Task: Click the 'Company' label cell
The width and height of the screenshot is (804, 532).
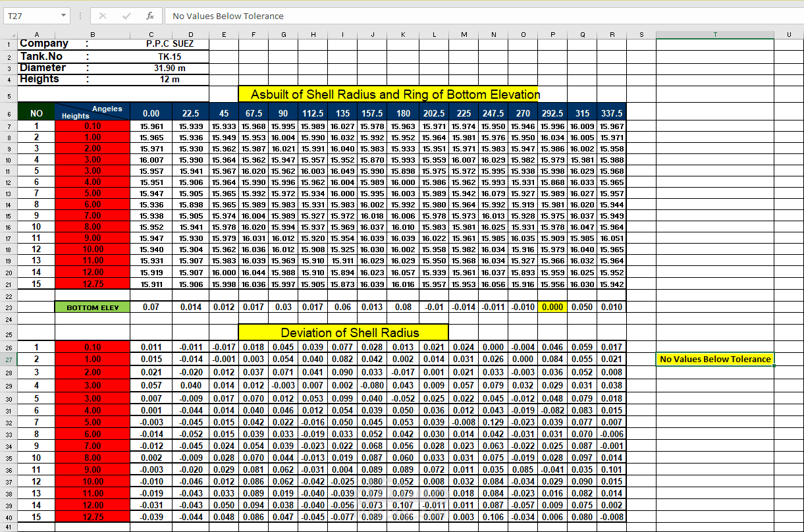Action: coord(43,43)
